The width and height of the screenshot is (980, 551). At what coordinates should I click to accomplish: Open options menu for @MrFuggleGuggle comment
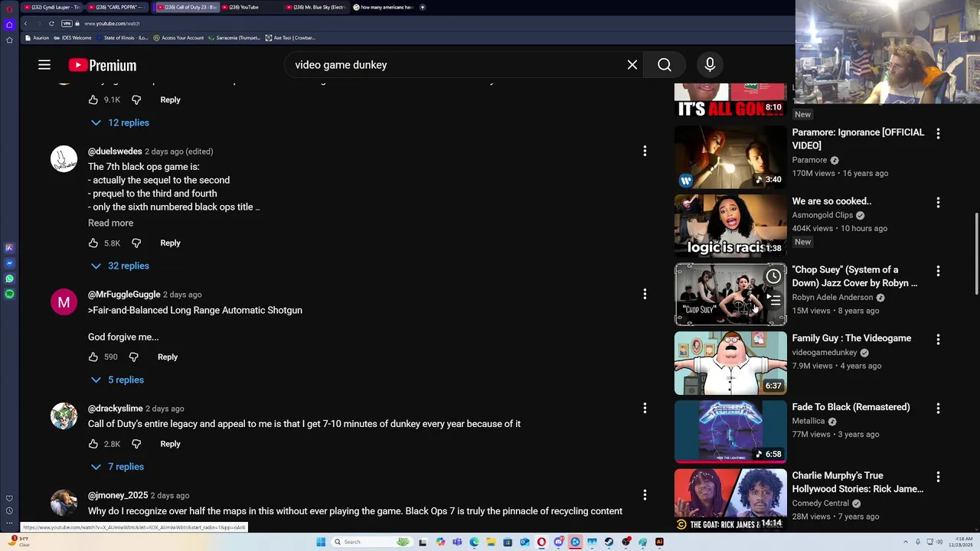click(x=645, y=295)
